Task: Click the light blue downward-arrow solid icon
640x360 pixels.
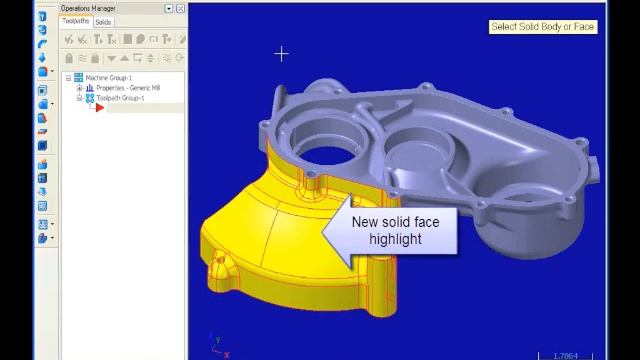Action: click(x=42, y=191)
